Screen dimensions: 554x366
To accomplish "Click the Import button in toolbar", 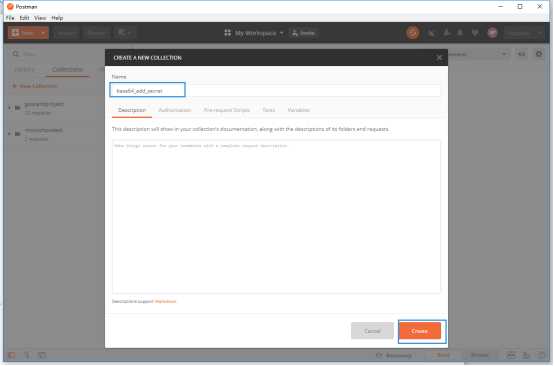I will [x=66, y=33].
